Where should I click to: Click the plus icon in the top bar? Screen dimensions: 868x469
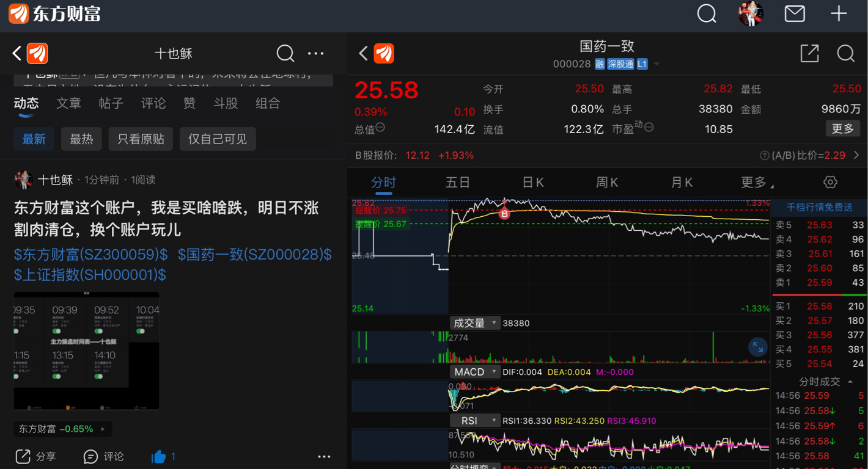coord(839,13)
